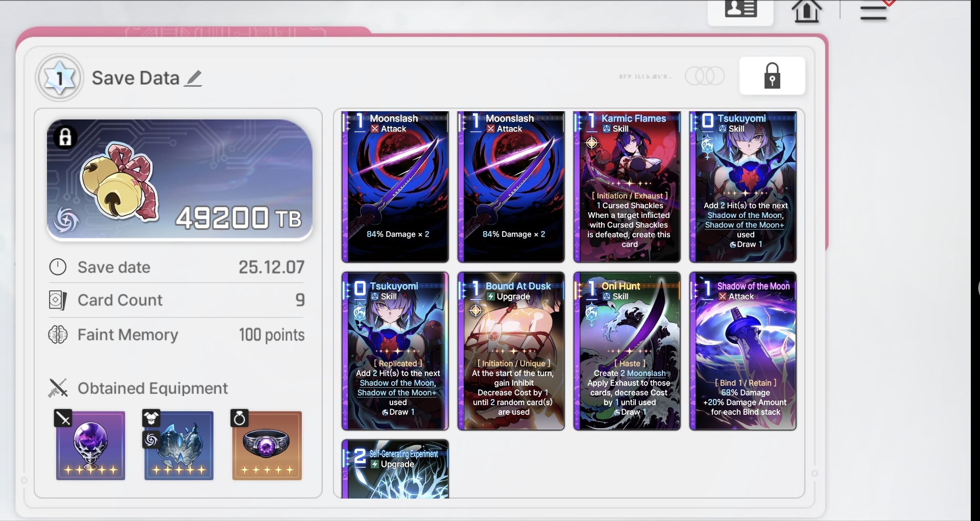Click the Replicated Tsukuyomi skill card
Image resolution: width=980 pixels, height=521 pixels.
[x=395, y=351]
